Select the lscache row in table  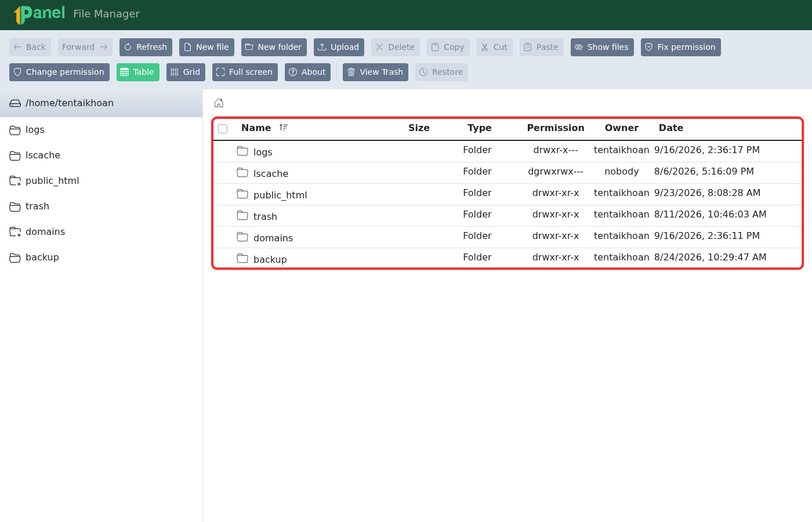click(507, 173)
